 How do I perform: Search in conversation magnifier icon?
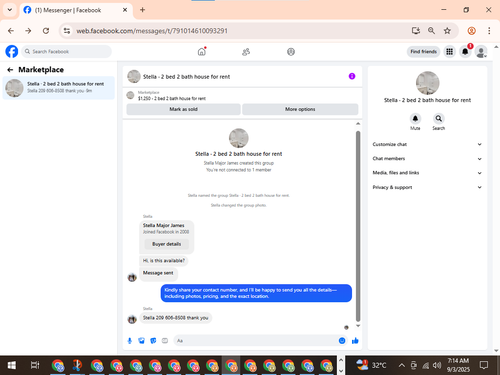click(x=439, y=119)
